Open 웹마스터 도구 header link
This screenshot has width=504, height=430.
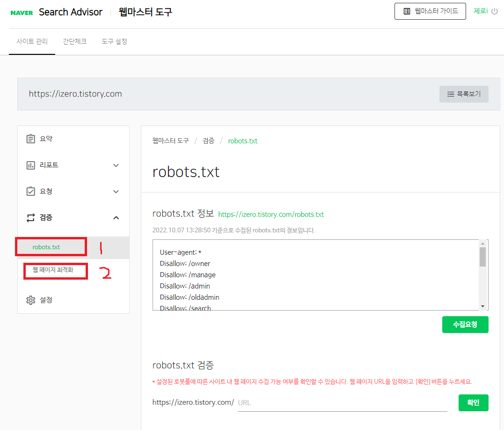point(145,12)
